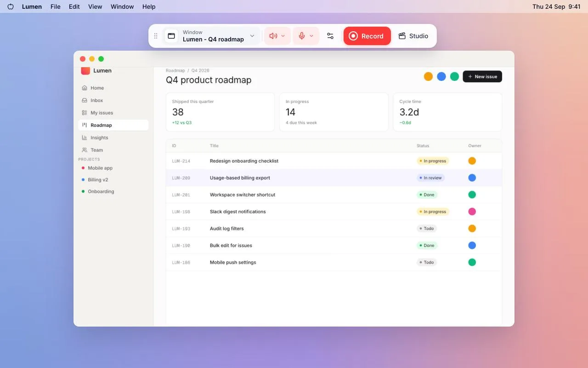This screenshot has height=368, width=588.
Task: Open the File menu
Action: click(56, 6)
